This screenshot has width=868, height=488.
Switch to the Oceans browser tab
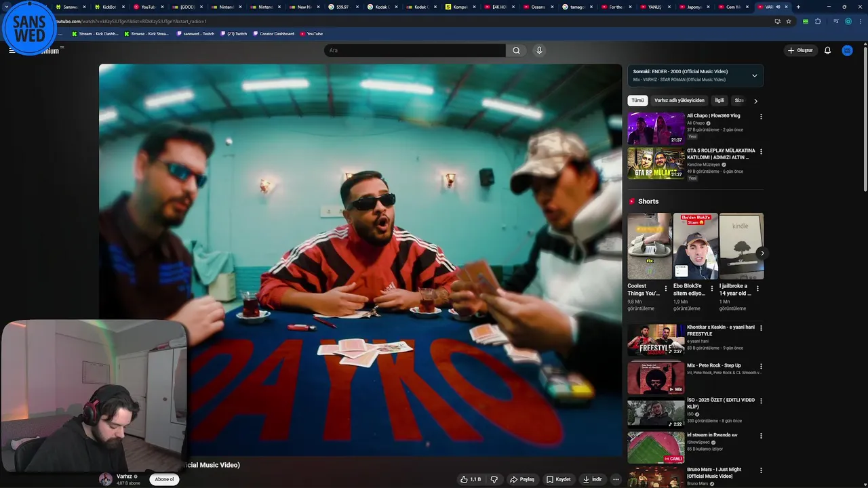click(538, 7)
